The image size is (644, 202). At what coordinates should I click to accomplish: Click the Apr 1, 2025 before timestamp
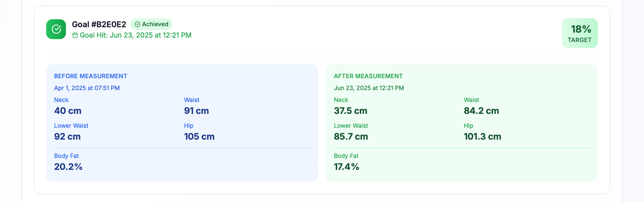click(87, 88)
